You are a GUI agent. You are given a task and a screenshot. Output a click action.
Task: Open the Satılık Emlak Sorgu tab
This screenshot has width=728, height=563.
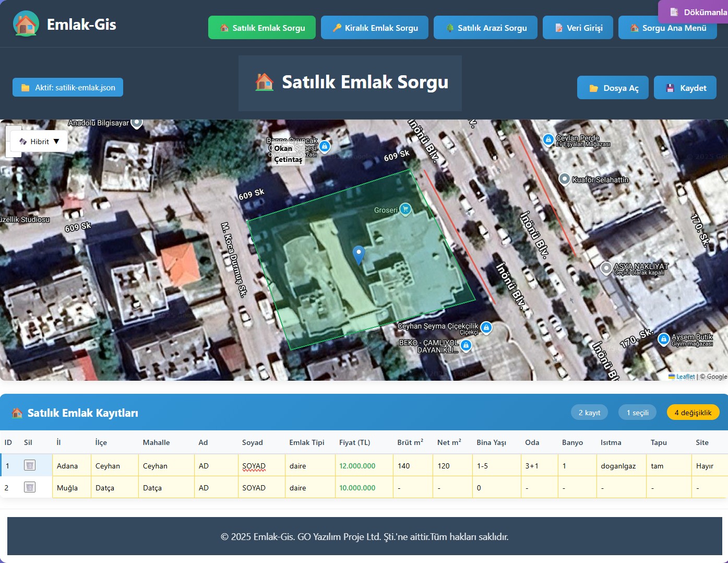[x=262, y=28]
